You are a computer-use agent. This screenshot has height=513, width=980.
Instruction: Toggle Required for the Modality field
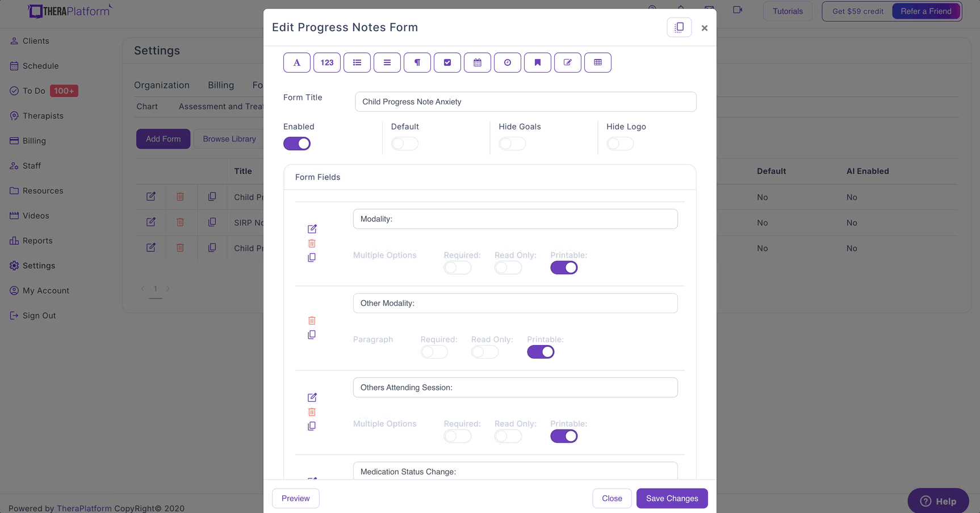point(458,268)
